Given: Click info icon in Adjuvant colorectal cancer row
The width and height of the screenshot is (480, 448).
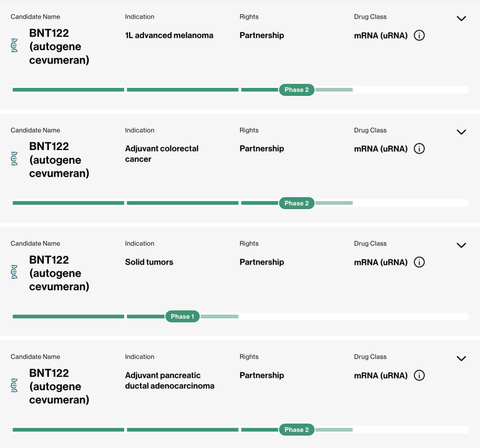Looking at the screenshot, I should tap(419, 149).
